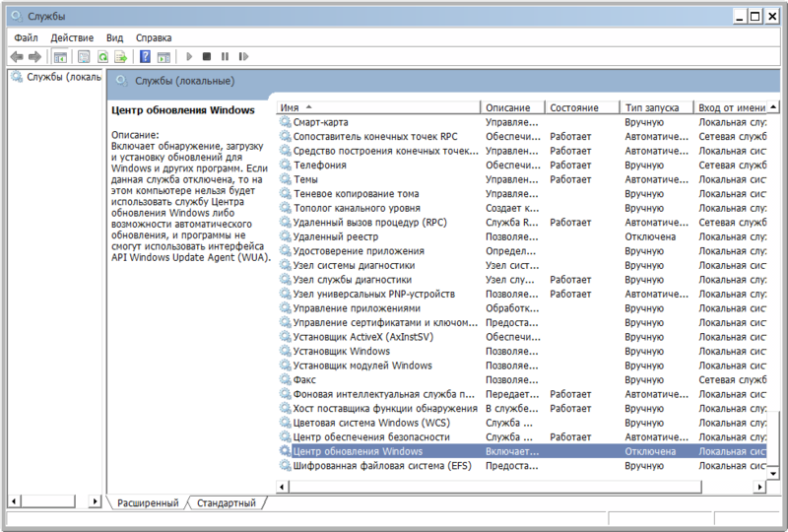Image resolution: width=788 pixels, height=532 pixels.
Task: Open the Действие menu
Action: (x=72, y=37)
